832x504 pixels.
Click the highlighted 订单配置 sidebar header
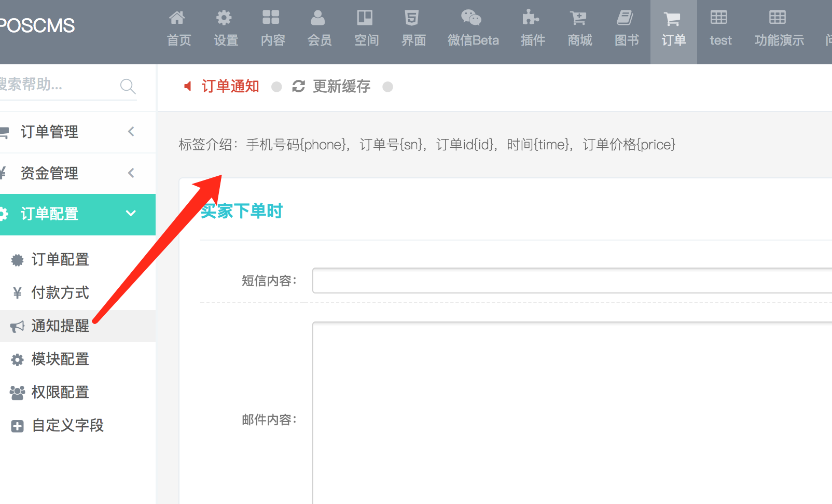78,215
